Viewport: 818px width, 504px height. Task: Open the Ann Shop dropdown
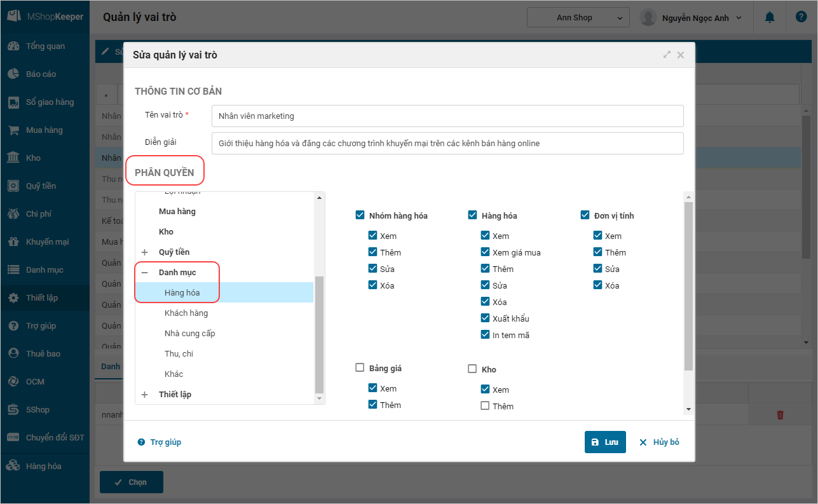tap(578, 18)
